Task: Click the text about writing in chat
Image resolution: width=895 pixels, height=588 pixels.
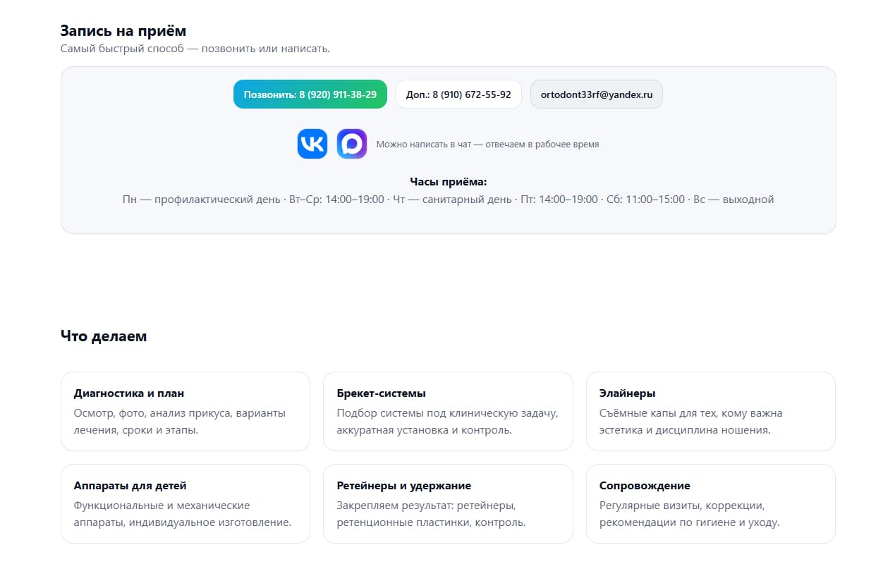Action: 487,145
